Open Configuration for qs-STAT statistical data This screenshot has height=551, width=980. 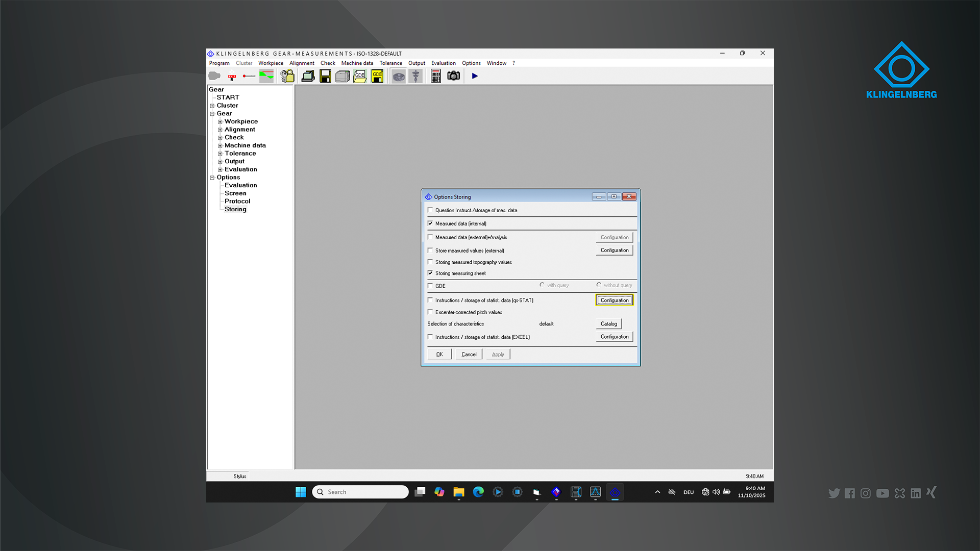coord(615,300)
